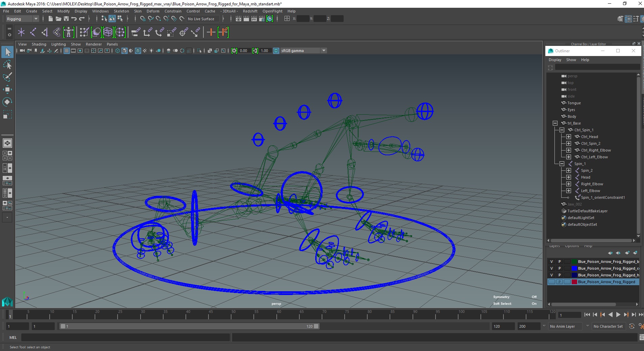
Task: Play the animation backwards
Action: 610,315
